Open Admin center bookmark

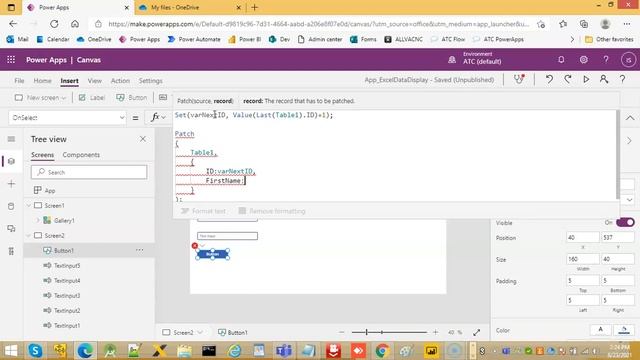(320, 39)
